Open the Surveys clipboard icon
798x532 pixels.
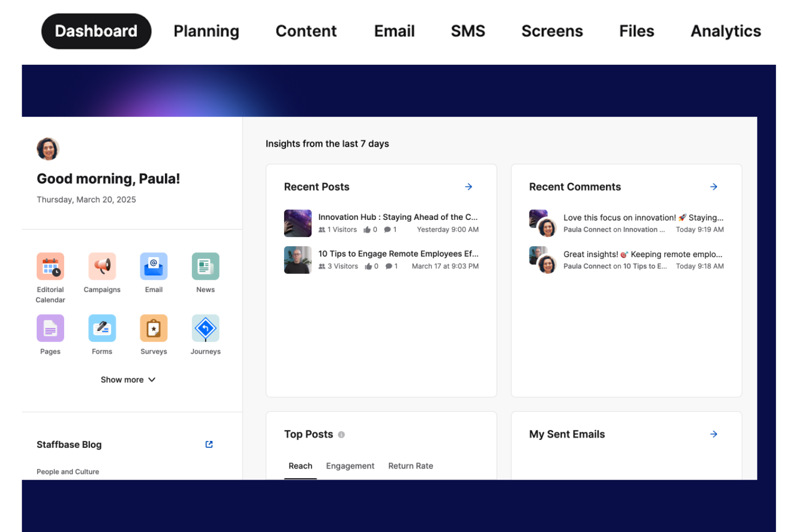pos(154,328)
